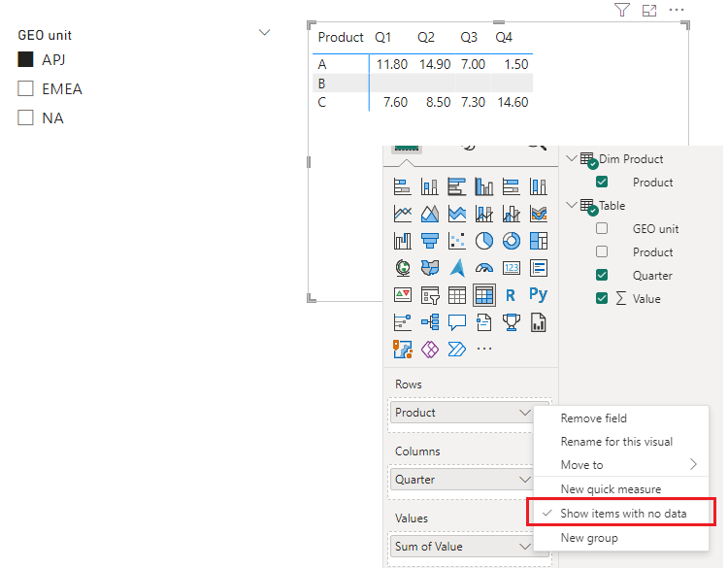This screenshot has width=728, height=568.
Task: Click the Product column header in matrix
Action: (341, 37)
